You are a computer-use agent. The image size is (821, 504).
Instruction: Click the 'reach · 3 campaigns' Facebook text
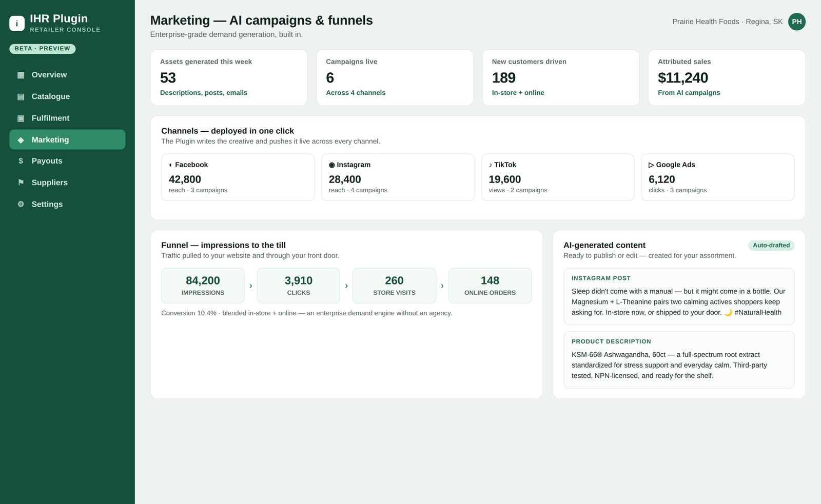pos(198,190)
